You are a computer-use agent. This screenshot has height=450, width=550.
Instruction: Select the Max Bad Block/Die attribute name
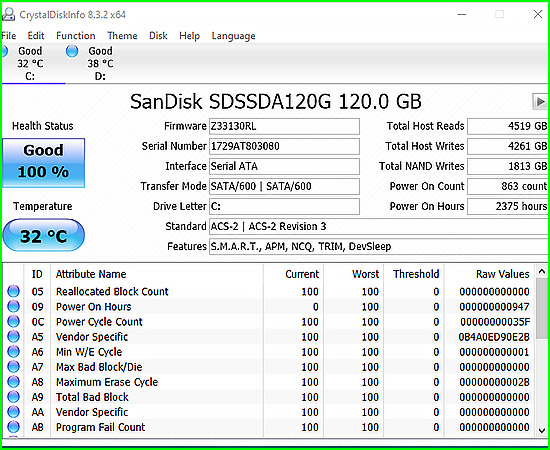99,367
